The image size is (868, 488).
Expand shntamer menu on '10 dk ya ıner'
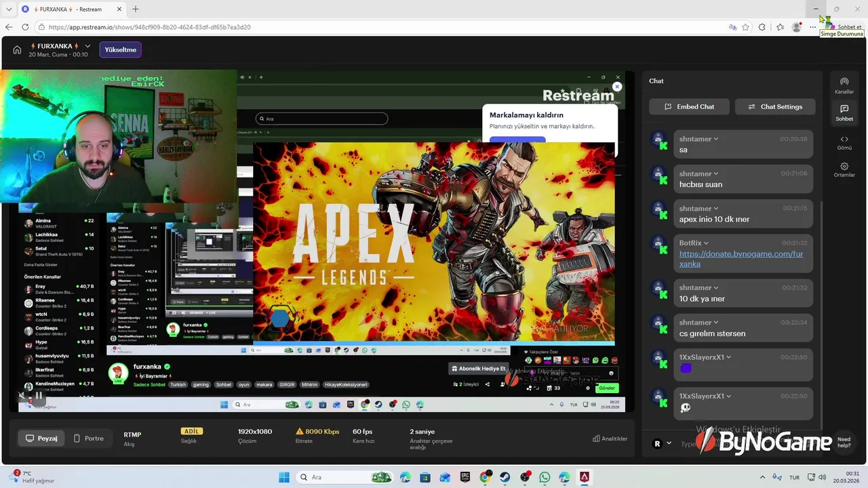click(716, 288)
